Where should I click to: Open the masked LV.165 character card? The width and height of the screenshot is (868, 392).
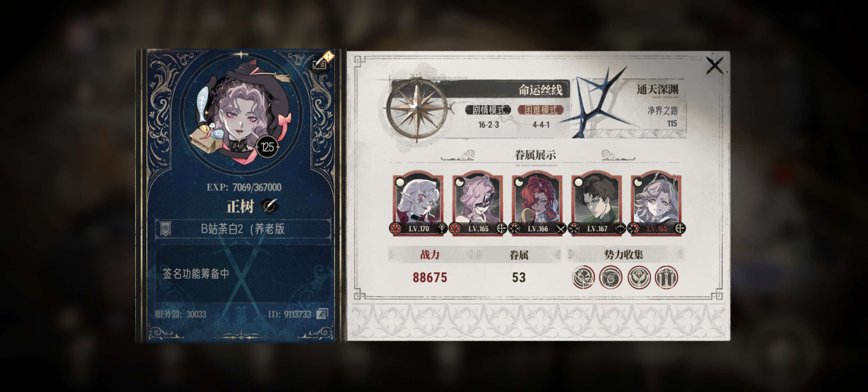(478, 203)
